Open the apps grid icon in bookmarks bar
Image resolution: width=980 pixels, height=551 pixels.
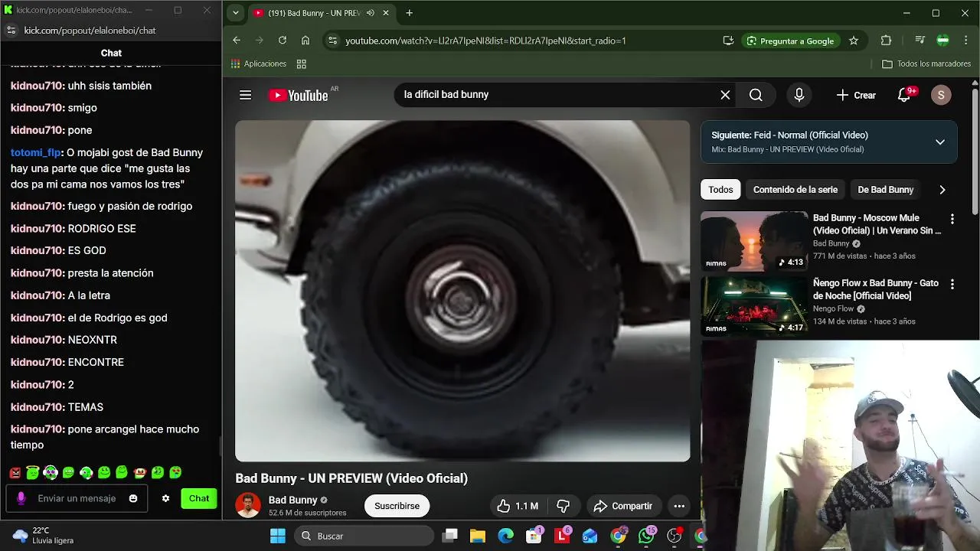click(301, 64)
